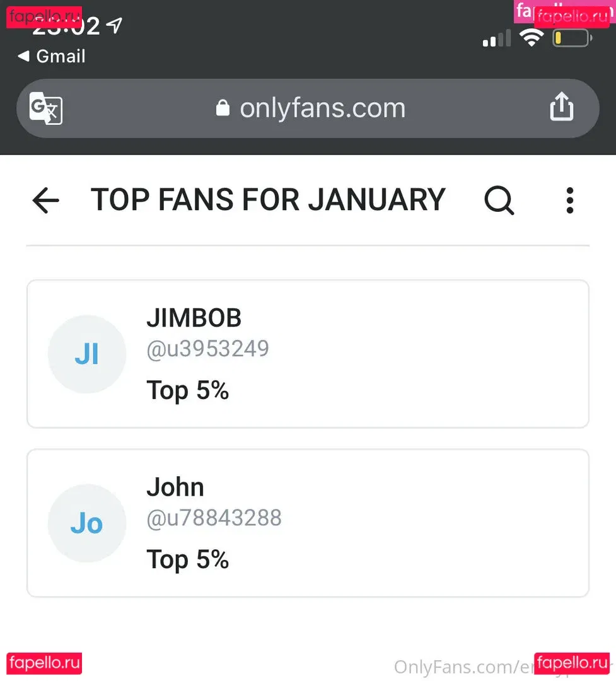
Task: Tap the Top Fans for January heading
Action: pyautogui.click(x=268, y=200)
